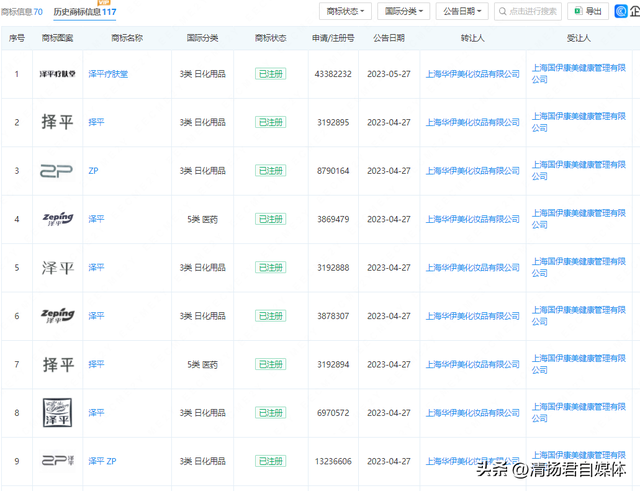Image resolution: width=640 pixels, height=491 pixels.
Task: Click the Zeping logo image in row 4
Action: (x=56, y=219)
